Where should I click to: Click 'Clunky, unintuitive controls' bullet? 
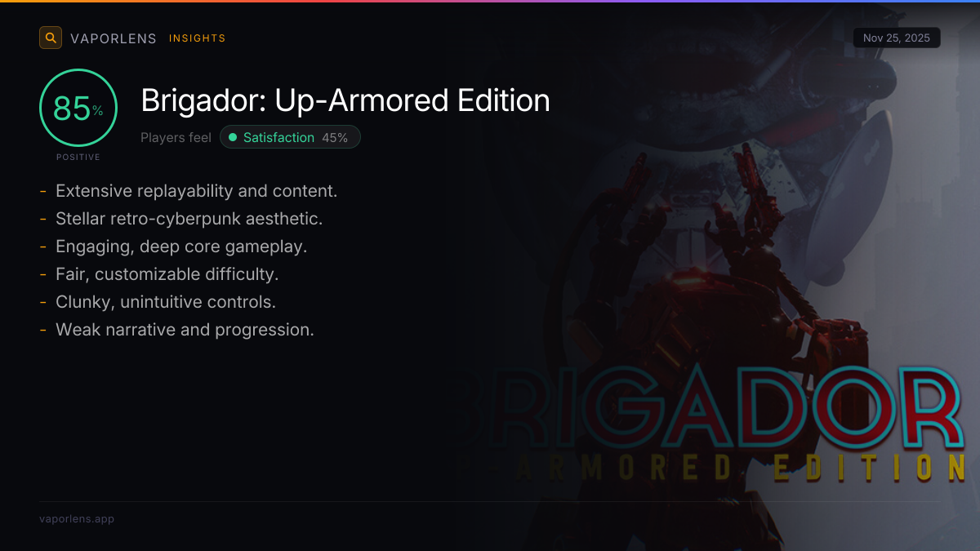pyautogui.click(x=166, y=302)
